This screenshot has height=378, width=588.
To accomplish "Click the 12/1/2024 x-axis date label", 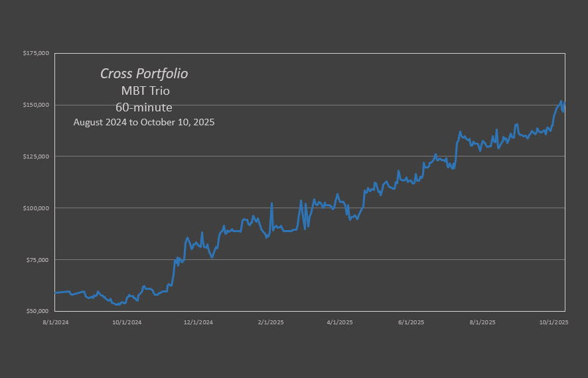I will tap(198, 322).
